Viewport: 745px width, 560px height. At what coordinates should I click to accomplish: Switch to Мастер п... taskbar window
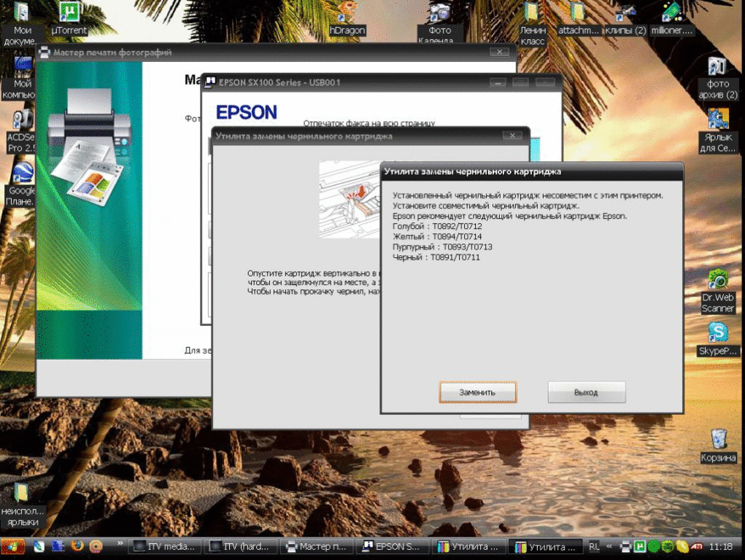point(317,547)
